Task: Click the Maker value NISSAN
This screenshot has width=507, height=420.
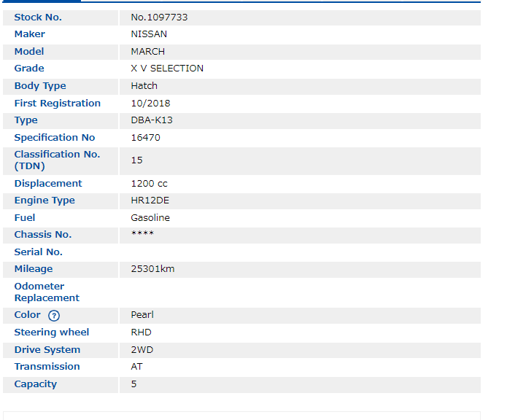Action: click(x=149, y=34)
